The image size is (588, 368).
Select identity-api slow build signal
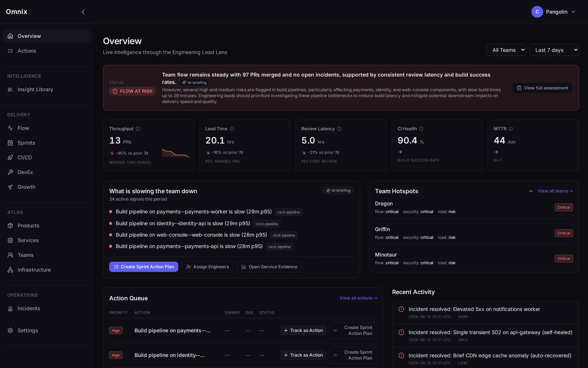183,223
